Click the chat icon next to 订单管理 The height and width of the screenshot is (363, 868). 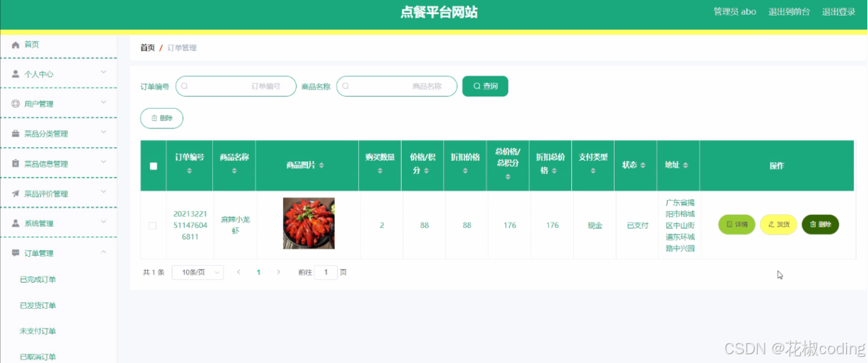pyautogui.click(x=16, y=253)
